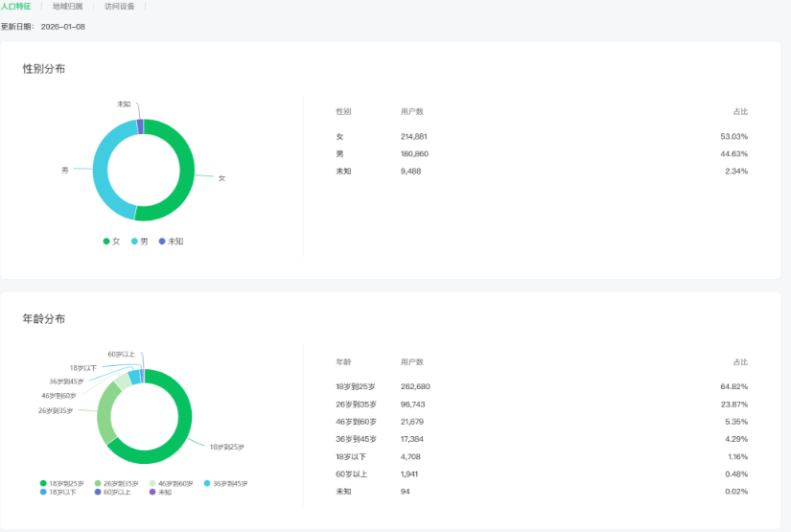Click the 用户数 header in gender table
791x532 pixels.
point(412,111)
